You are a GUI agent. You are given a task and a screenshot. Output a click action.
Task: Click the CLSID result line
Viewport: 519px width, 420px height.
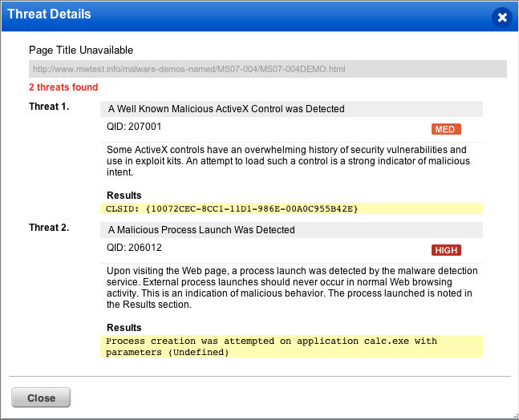click(x=291, y=208)
